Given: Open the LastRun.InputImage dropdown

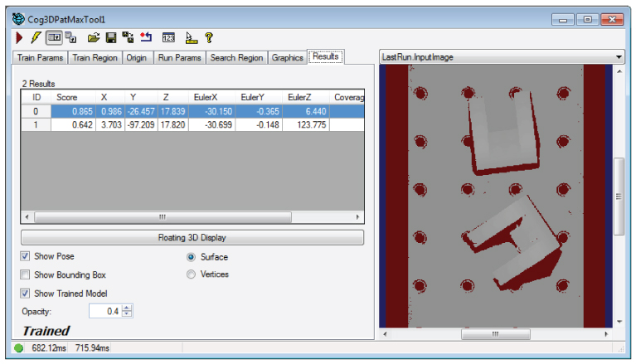Looking at the screenshot, I should pos(619,57).
